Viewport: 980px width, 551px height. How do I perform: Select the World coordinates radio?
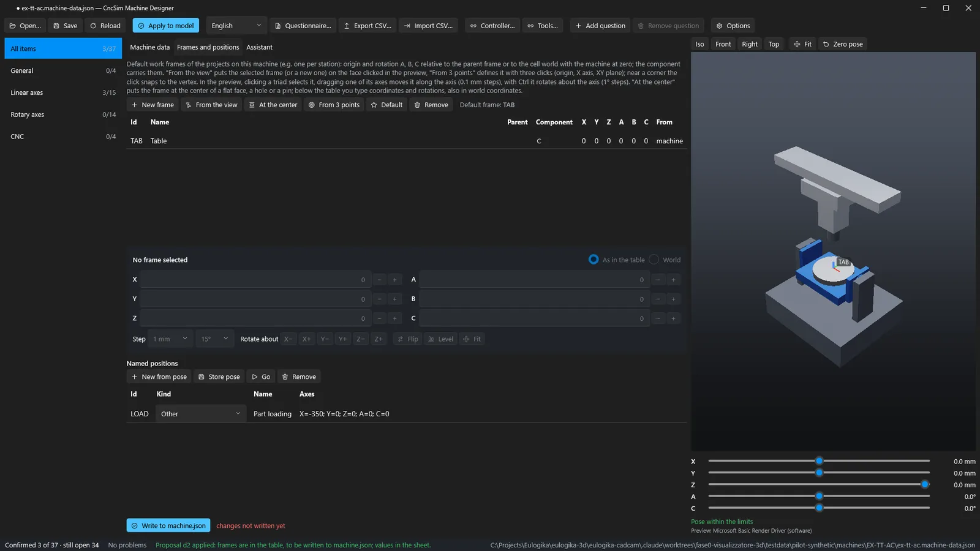click(x=654, y=260)
